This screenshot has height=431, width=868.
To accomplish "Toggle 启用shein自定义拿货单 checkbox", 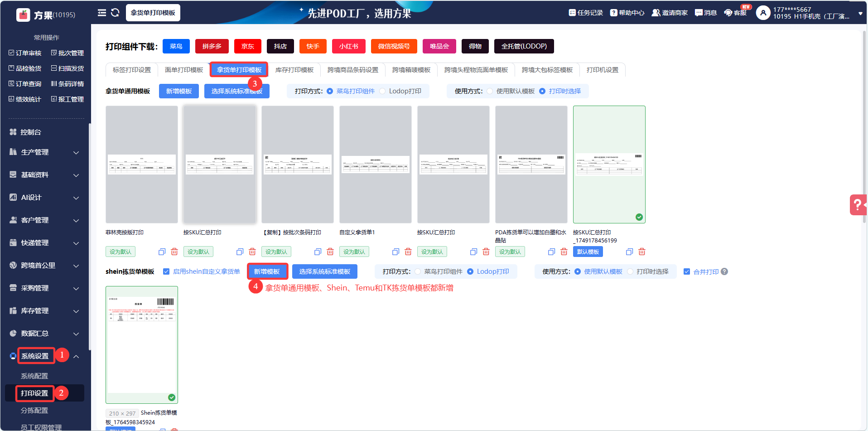I will 166,271.
